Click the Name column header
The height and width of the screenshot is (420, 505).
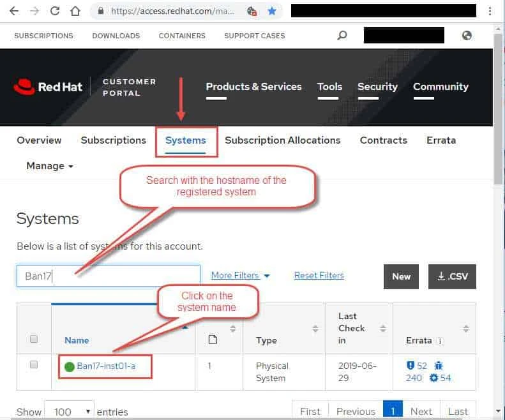[x=77, y=340]
